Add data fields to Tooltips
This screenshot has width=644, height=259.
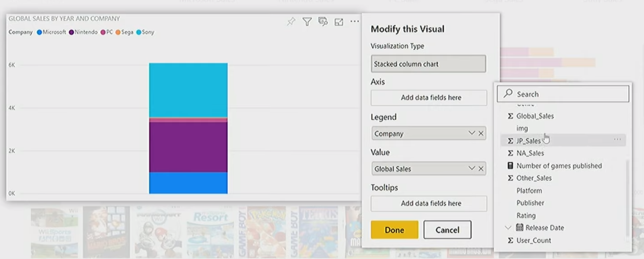coord(429,203)
